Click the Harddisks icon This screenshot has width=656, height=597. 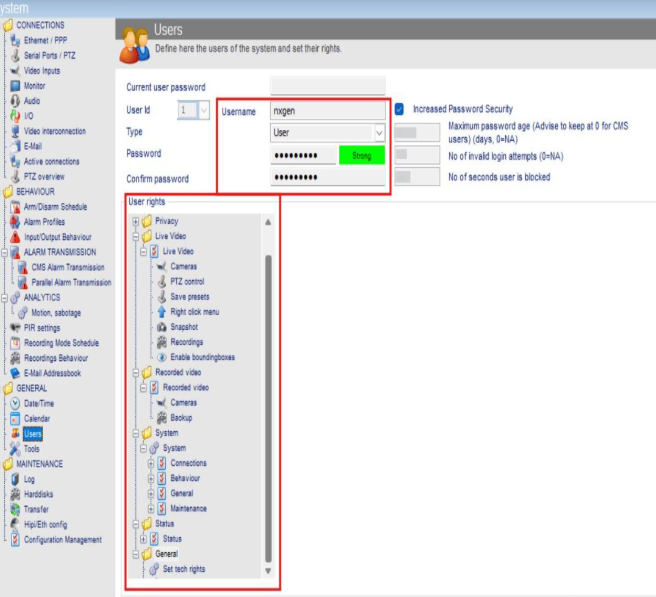[15, 494]
